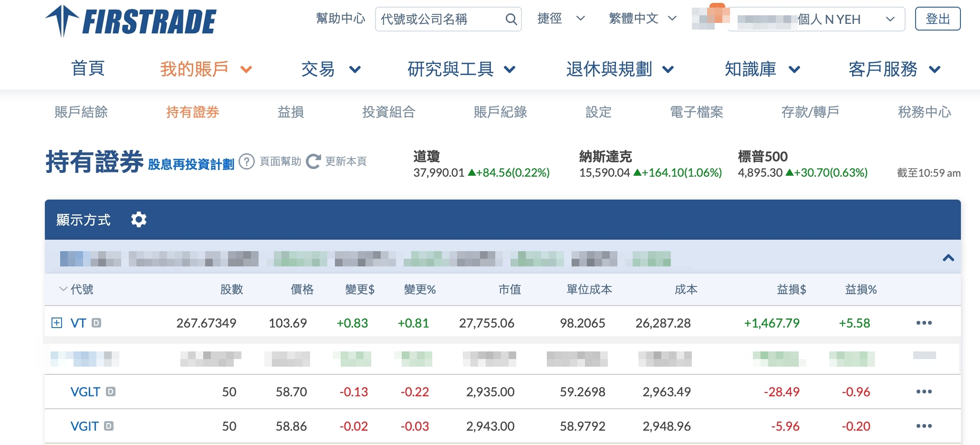Click the 登出 logout button
The width and height of the screenshot is (980, 445).
coord(938,19)
